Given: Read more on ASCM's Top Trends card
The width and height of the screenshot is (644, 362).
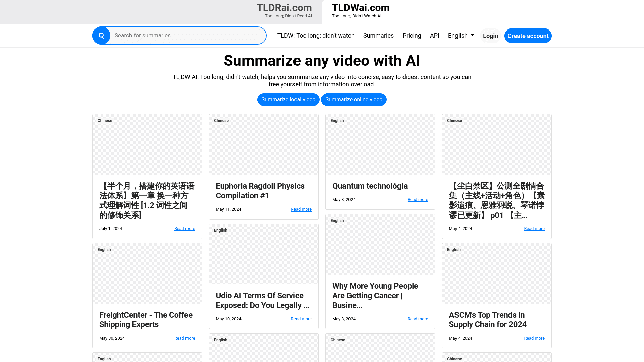Looking at the screenshot, I should point(534,338).
